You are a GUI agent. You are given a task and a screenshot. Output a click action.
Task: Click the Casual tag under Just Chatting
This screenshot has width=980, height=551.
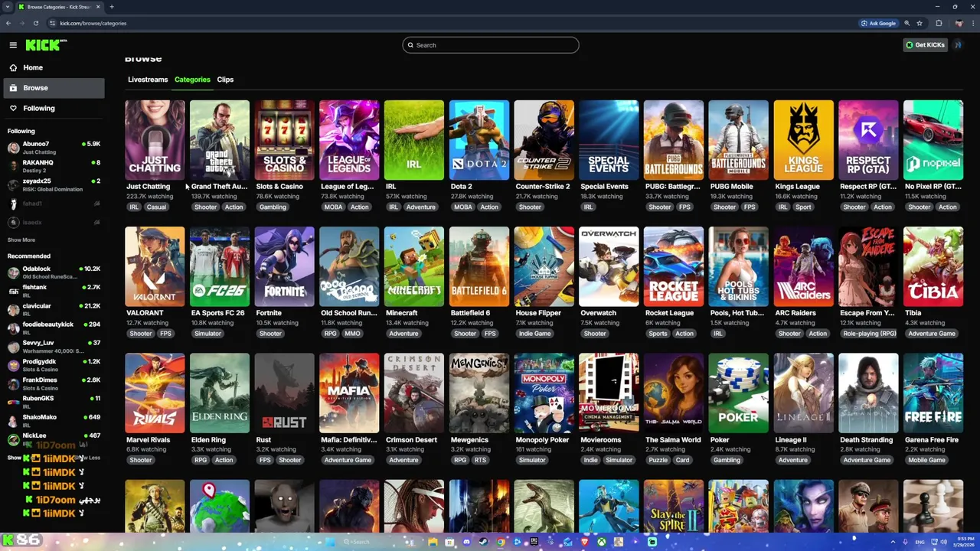[x=156, y=207]
